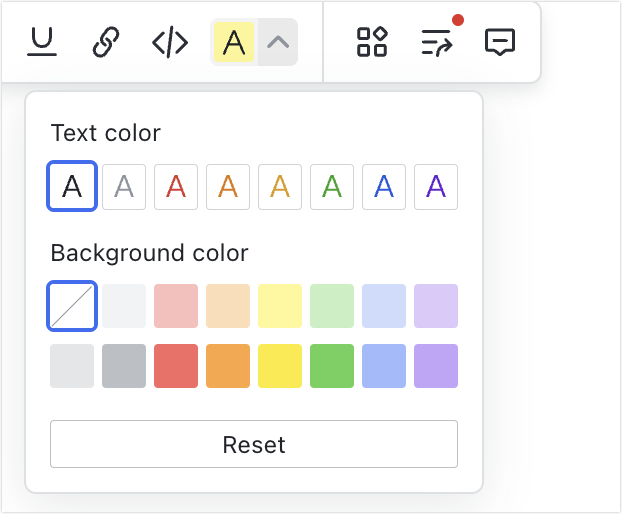Choose the purple text color
This screenshot has height=514, width=622.
(436, 187)
